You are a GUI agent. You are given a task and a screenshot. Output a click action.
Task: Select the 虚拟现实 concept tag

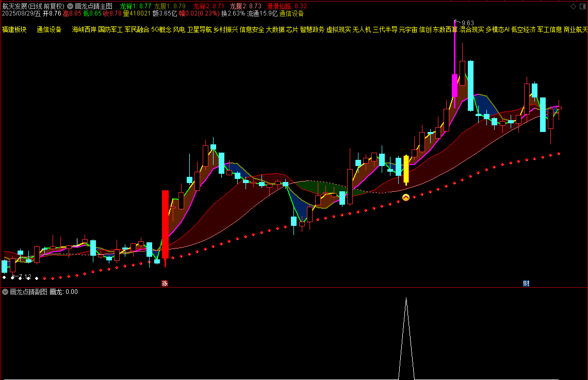coord(339,29)
